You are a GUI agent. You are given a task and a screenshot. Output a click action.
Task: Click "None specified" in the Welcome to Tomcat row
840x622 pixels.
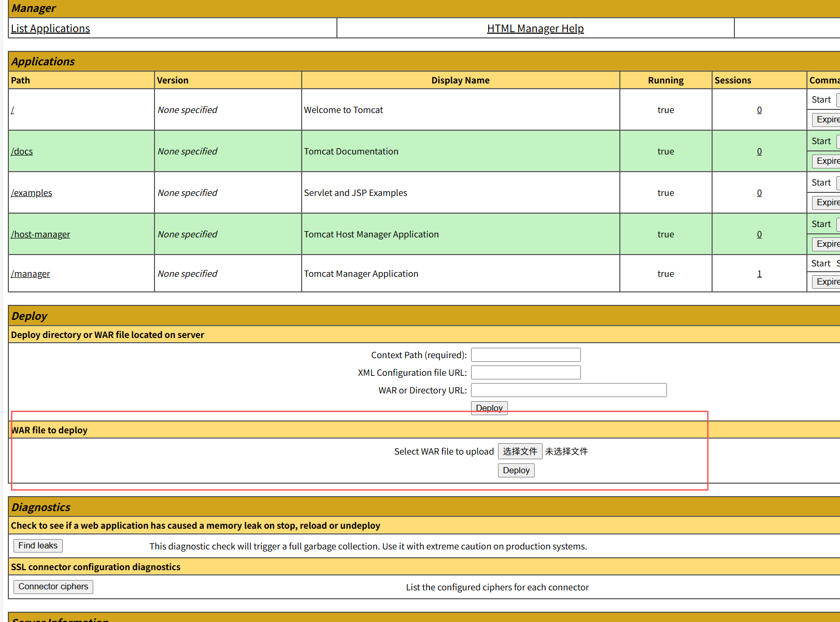pos(188,110)
